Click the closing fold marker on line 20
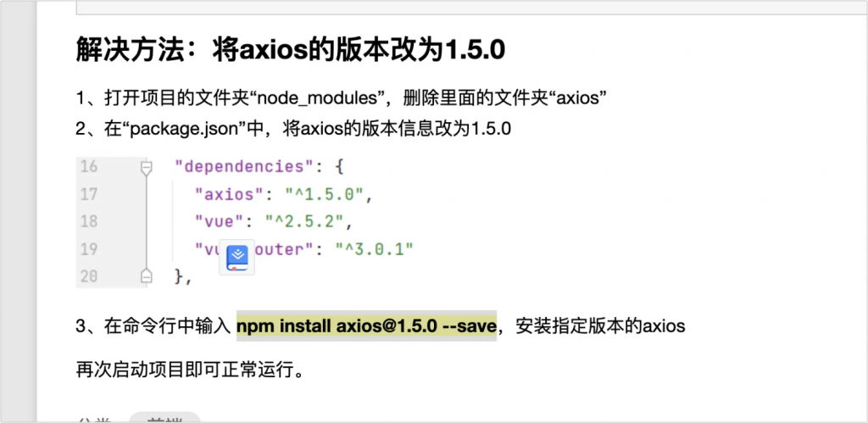Viewport: 868px width, 423px height. point(146,276)
